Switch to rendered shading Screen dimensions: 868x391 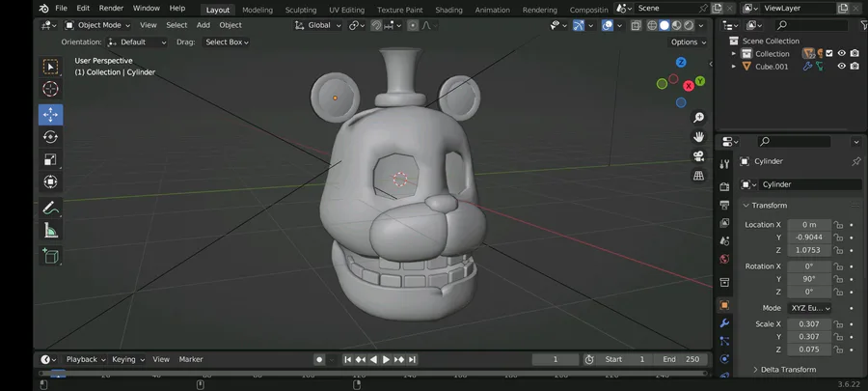click(689, 25)
